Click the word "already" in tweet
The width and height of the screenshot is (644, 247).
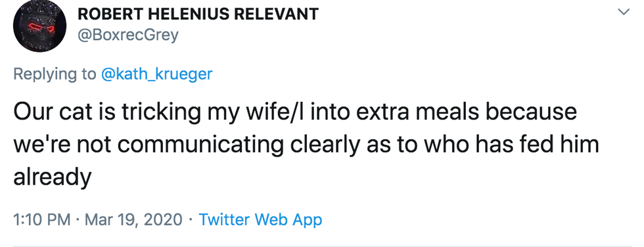pos(52,178)
